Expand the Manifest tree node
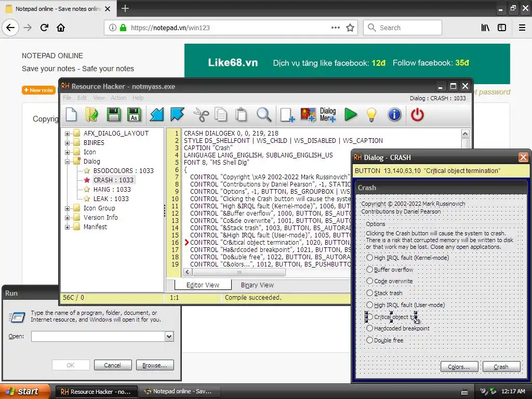Viewport: 532px width, 399px height. click(67, 227)
